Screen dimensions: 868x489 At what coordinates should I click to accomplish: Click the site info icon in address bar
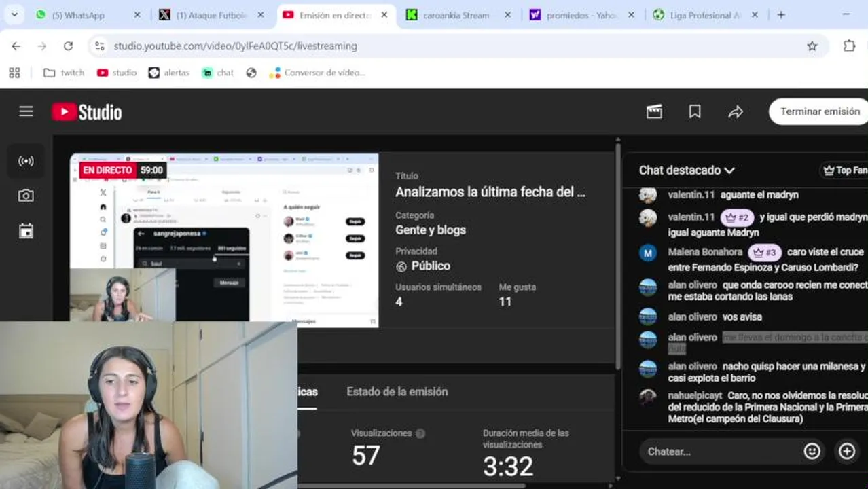click(100, 46)
